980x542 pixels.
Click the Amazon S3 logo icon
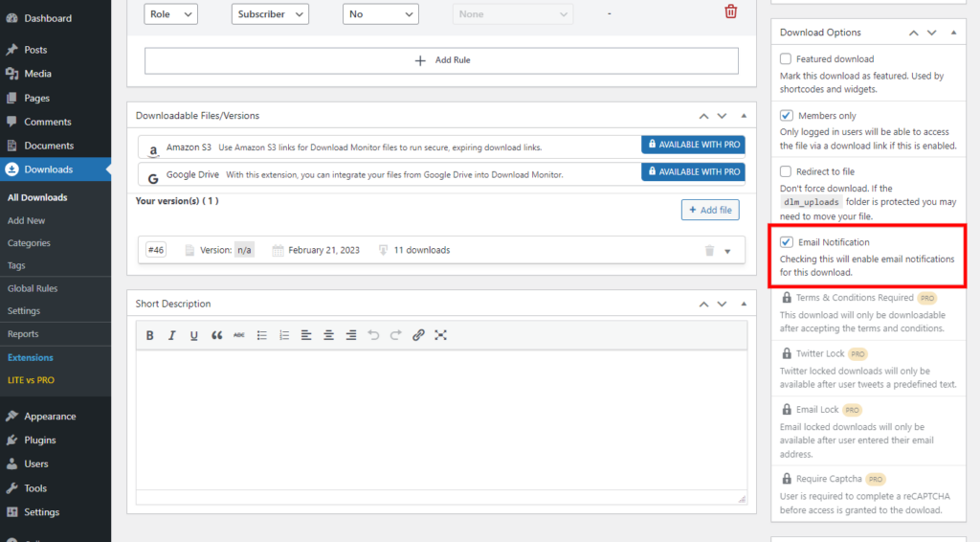click(x=153, y=150)
